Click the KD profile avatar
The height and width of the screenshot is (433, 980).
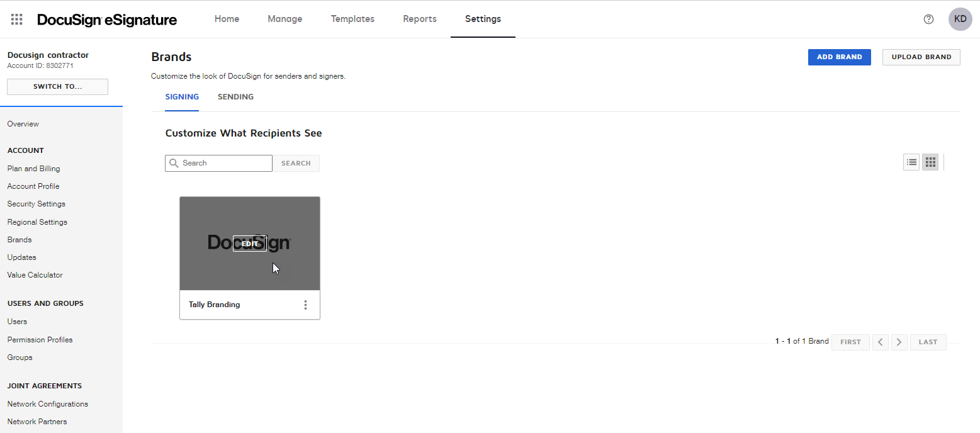(x=960, y=19)
